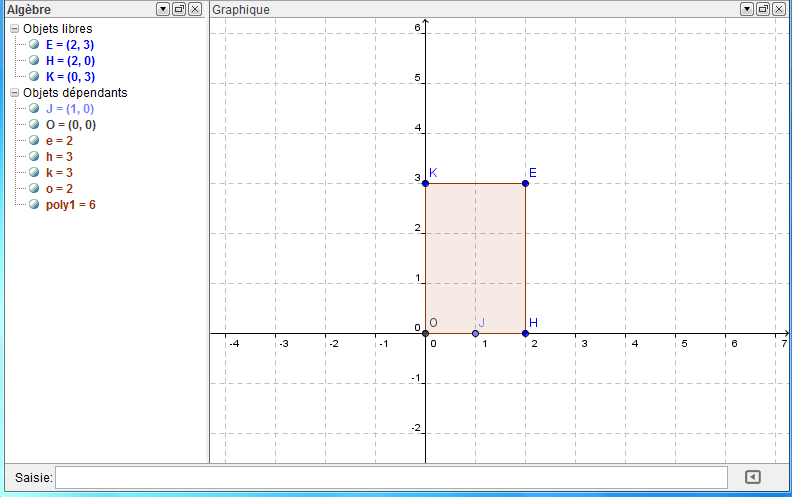Collapse the Objets libres tree group
The width and height of the screenshot is (792, 497).
coord(14,29)
